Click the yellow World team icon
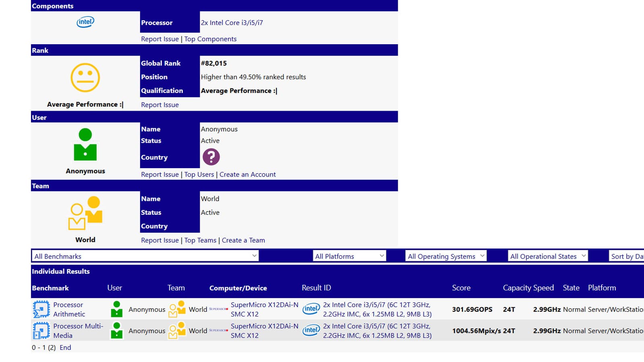The width and height of the screenshot is (644, 362). (85, 213)
